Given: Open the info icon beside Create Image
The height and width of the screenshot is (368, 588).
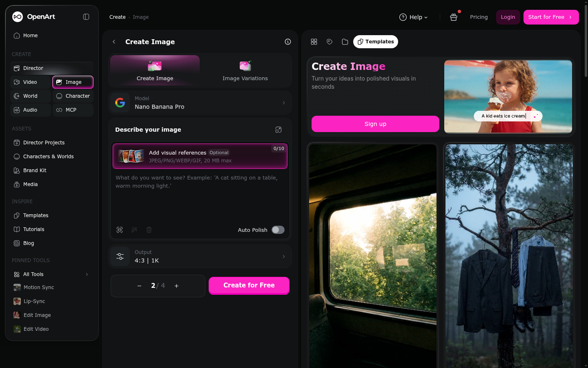Looking at the screenshot, I should [288, 42].
